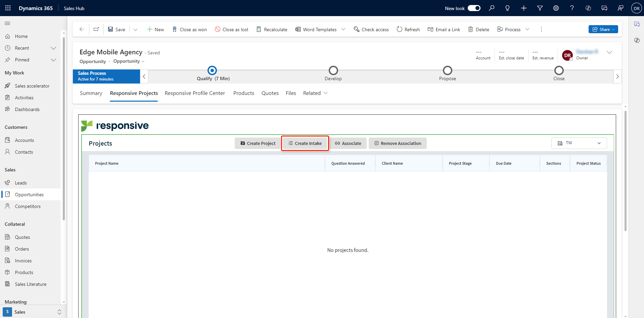
Task: Expand the header details chevron near Owner
Action: click(x=609, y=52)
